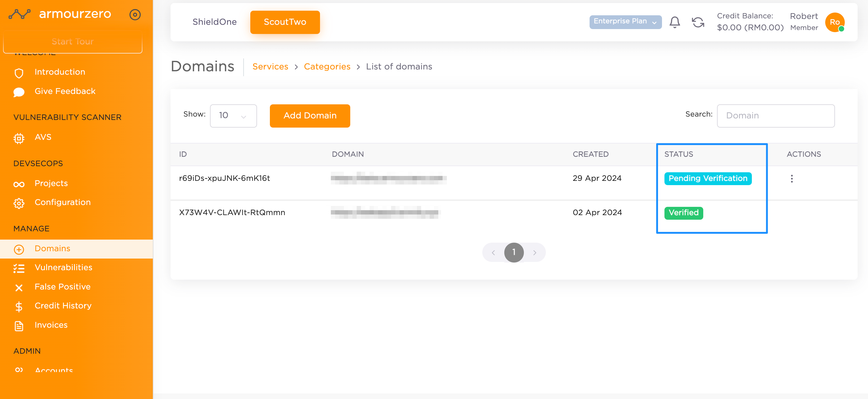The image size is (868, 399).
Task: Select Vulnerabilities under Manage
Action: pyautogui.click(x=63, y=267)
